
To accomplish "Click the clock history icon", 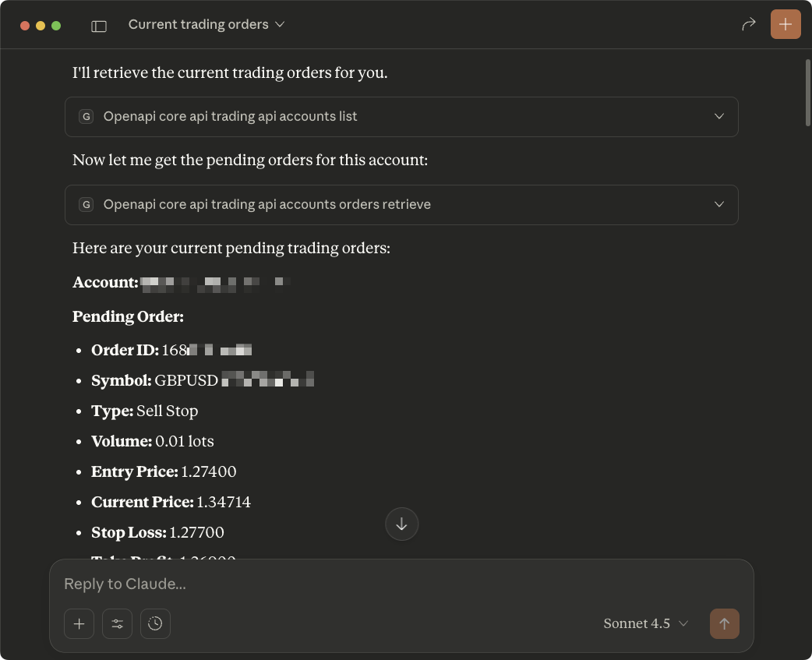I will pos(155,623).
